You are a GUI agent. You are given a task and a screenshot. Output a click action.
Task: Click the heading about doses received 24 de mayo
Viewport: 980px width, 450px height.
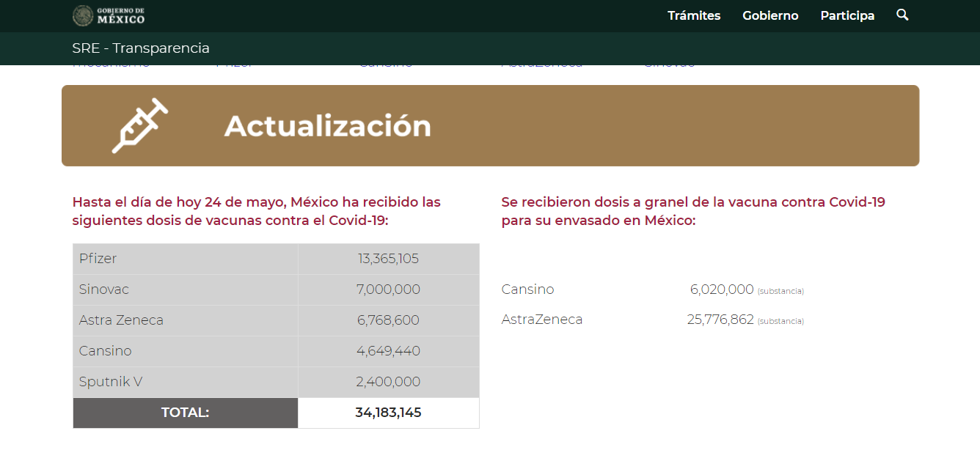point(257,211)
